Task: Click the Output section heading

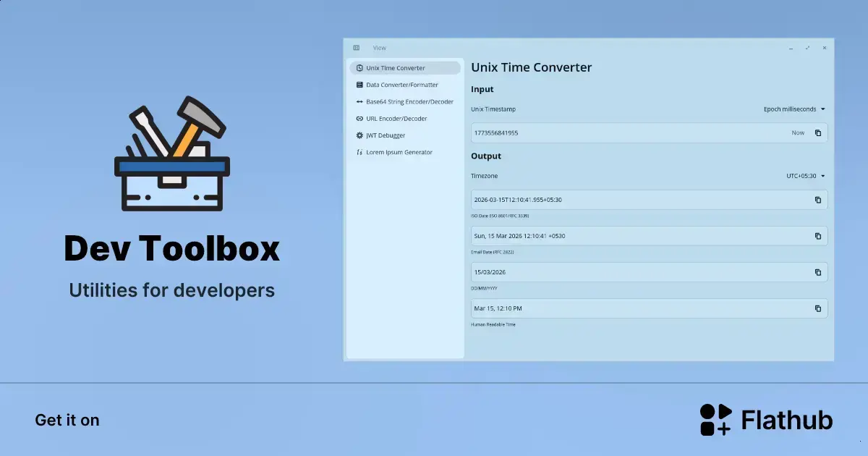Action: 486,156
